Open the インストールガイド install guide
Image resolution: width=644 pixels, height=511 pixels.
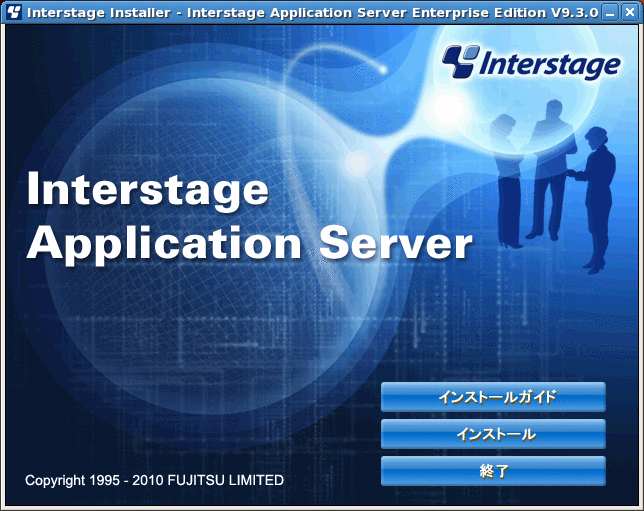493,397
